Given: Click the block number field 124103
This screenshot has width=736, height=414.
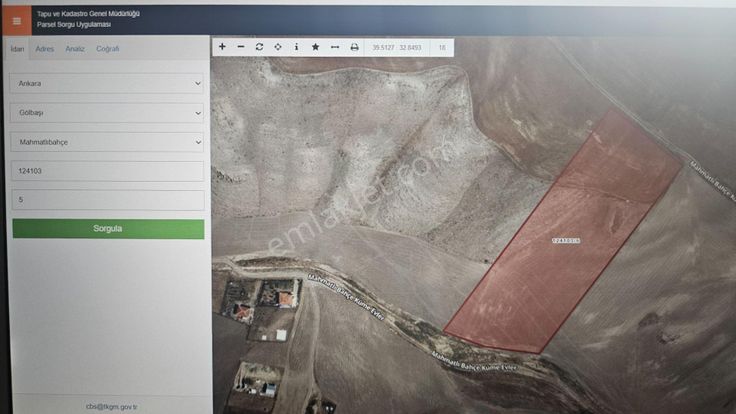Looking at the screenshot, I should tap(107, 171).
